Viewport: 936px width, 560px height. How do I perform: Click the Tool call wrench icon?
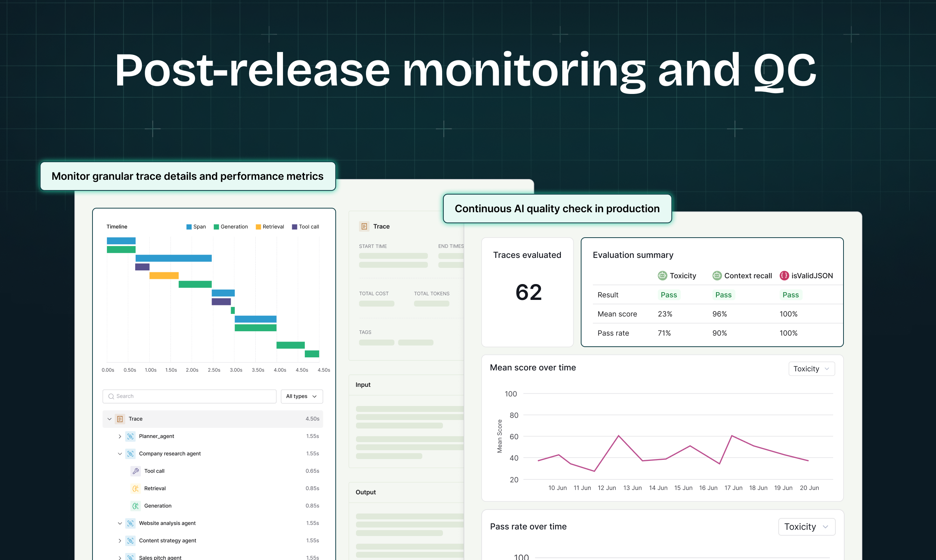tap(136, 471)
